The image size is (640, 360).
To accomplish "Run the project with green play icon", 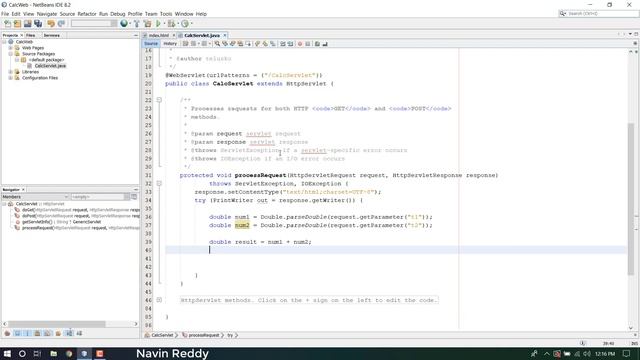I will coord(158,24).
